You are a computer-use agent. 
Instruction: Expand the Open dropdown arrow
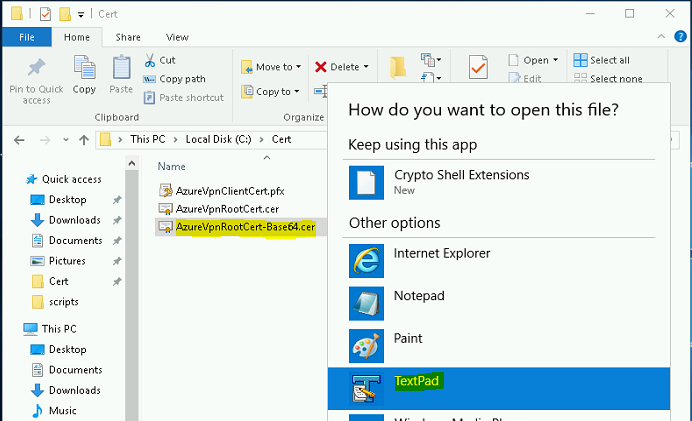pos(555,60)
